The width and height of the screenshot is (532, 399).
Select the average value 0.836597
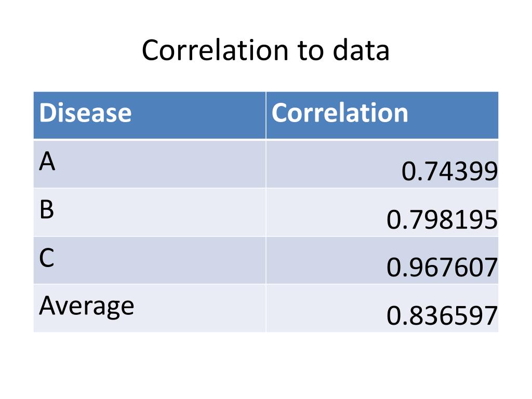pos(442,315)
